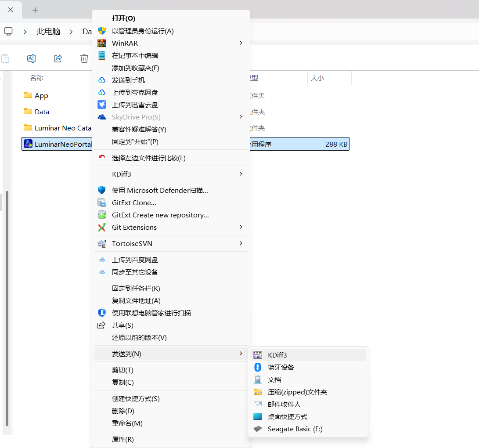This screenshot has height=448, width=479.
Task: Click the left pane vertical scrollbar
Action: 7,309
